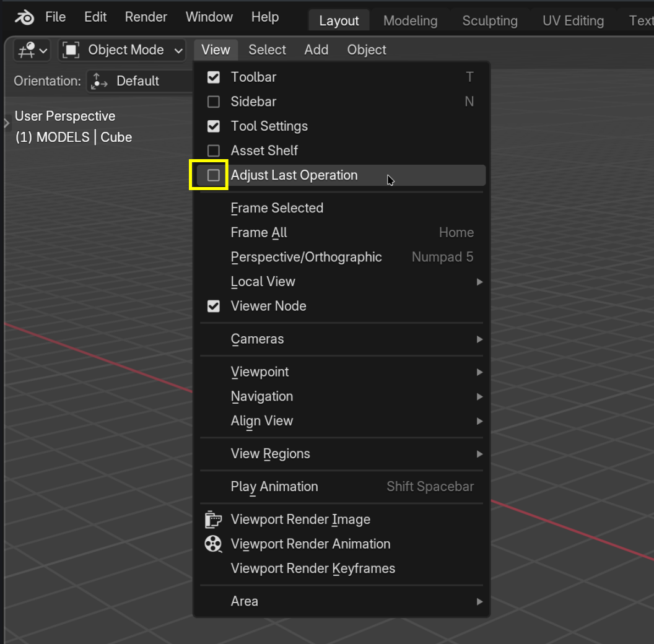Image resolution: width=654 pixels, height=644 pixels.
Task: Open the Render menu
Action: 146,17
